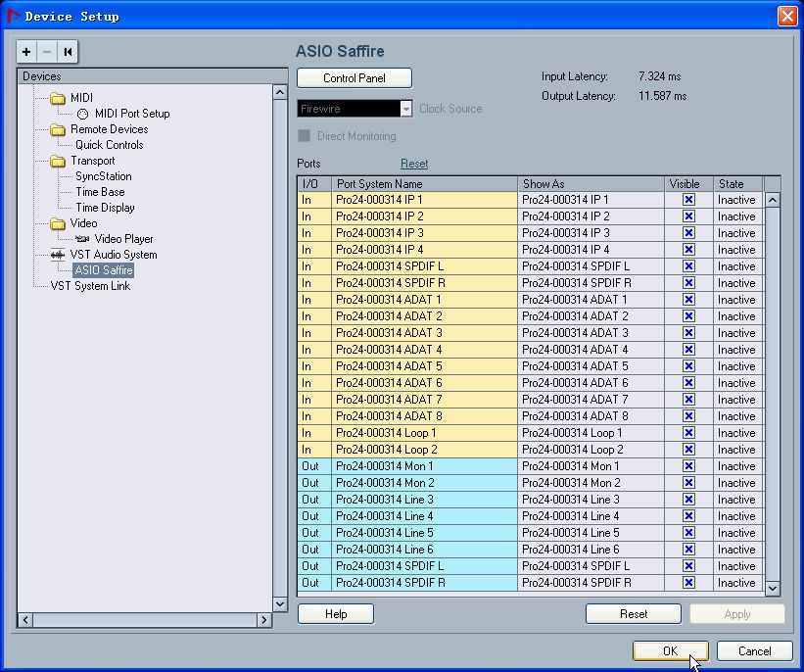Click the Transport folder icon
This screenshot has width=804, height=672.
coord(58,161)
